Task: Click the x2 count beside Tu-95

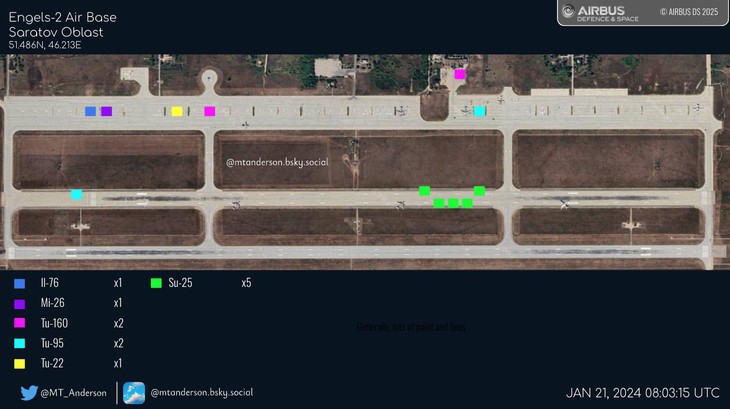Action: point(118,343)
